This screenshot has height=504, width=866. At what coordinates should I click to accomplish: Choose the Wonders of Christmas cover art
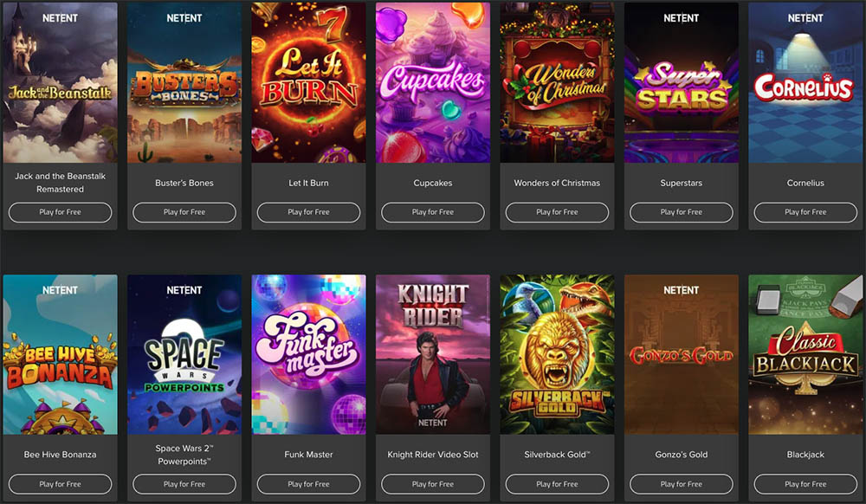[x=557, y=82]
